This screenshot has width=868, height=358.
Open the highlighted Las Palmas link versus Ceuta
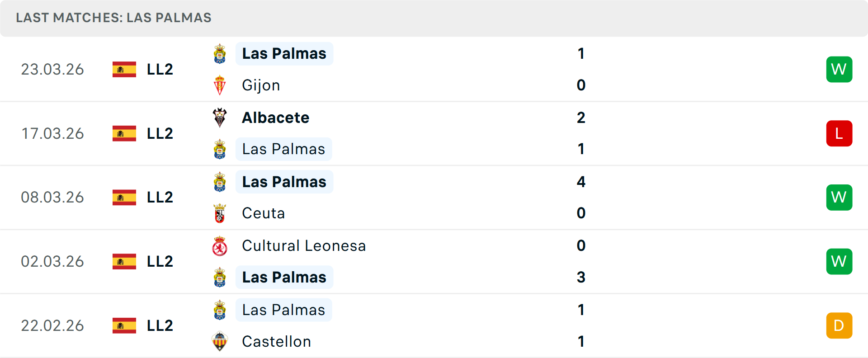coord(284,182)
